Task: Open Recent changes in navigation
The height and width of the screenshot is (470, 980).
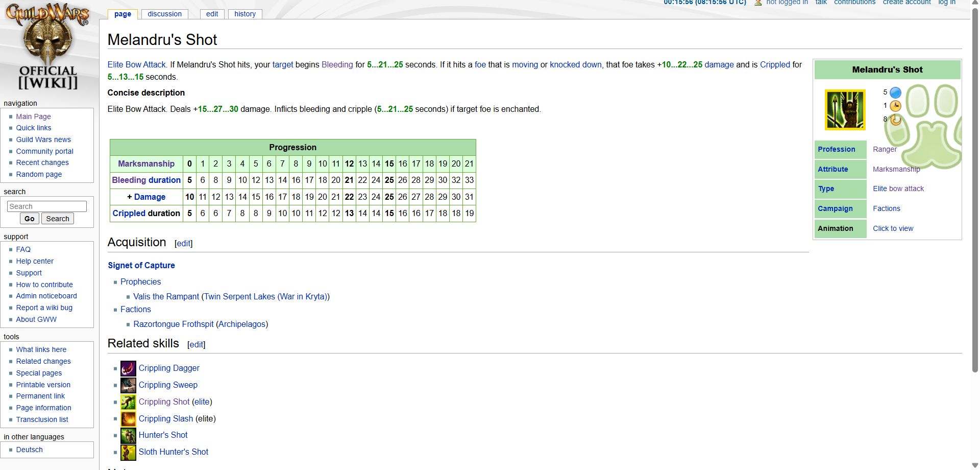Action: point(42,162)
